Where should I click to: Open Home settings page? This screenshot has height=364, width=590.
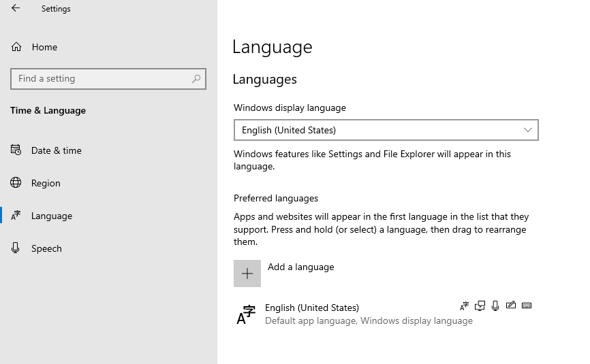tap(44, 47)
